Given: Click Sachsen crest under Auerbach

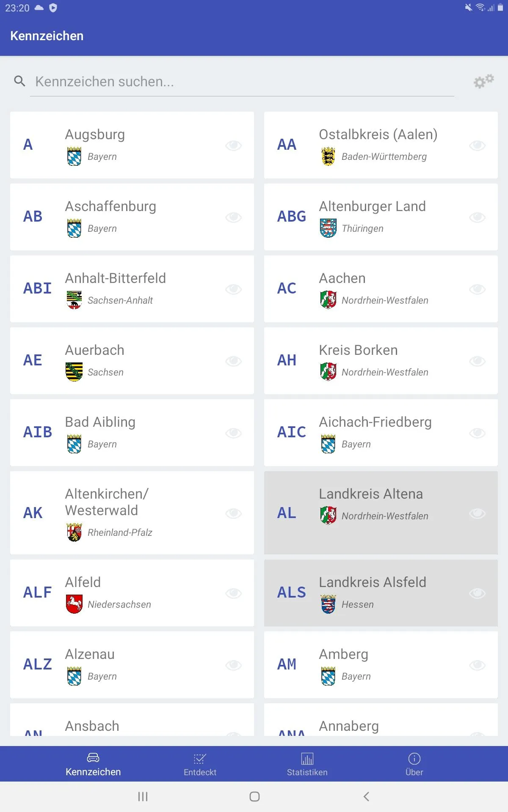Looking at the screenshot, I should click(x=74, y=372).
